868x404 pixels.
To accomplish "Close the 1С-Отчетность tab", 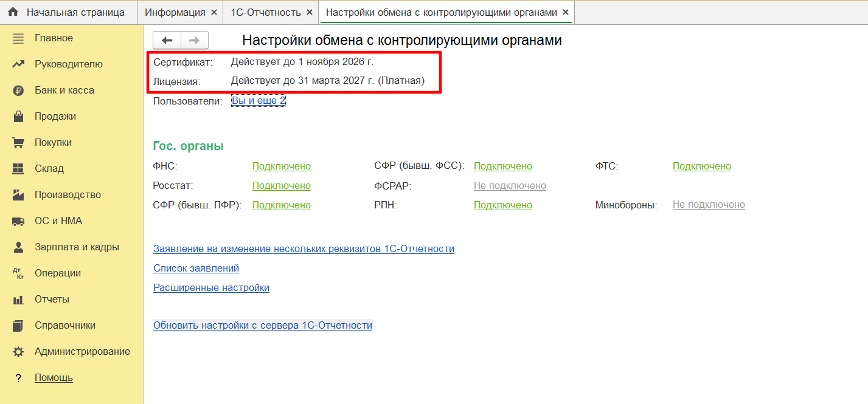I will [x=309, y=12].
